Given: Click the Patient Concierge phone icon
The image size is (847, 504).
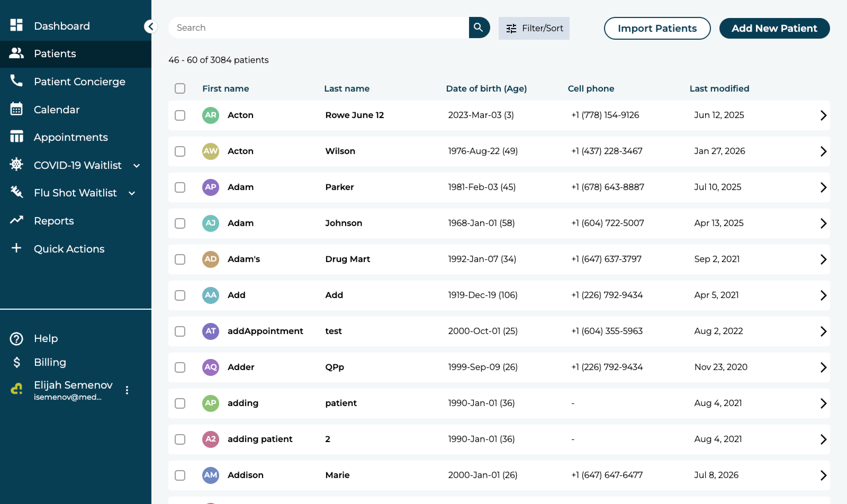Looking at the screenshot, I should 16,81.
